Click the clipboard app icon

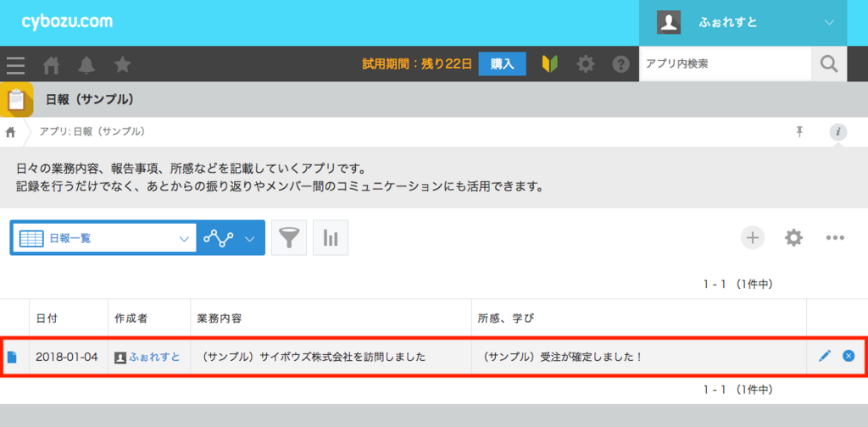click(17, 100)
